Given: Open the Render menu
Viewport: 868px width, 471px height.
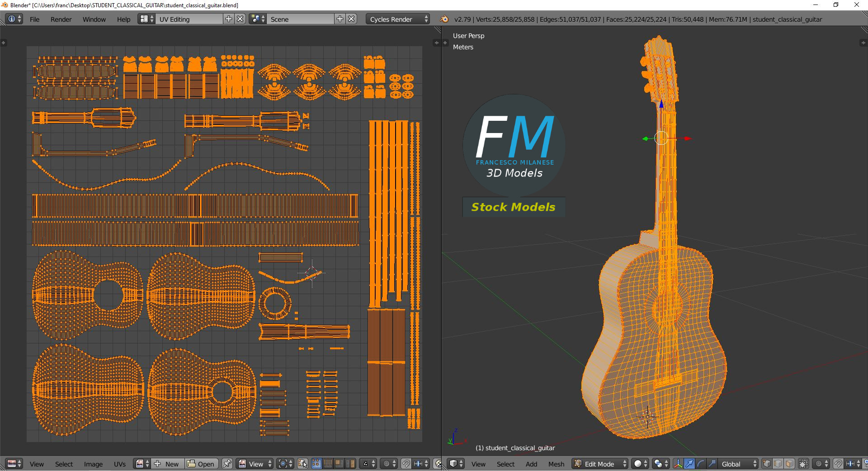Looking at the screenshot, I should click(61, 19).
